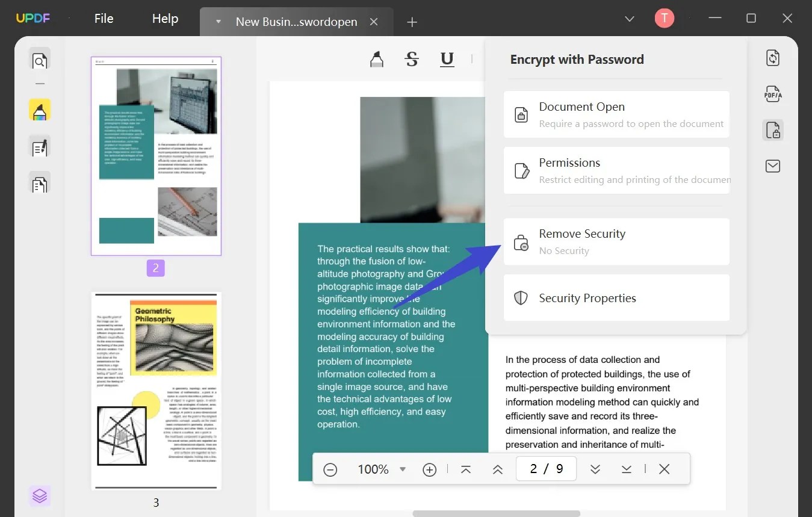Open the page Search tool
The height and width of the screenshot is (517, 812).
(39, 60)
